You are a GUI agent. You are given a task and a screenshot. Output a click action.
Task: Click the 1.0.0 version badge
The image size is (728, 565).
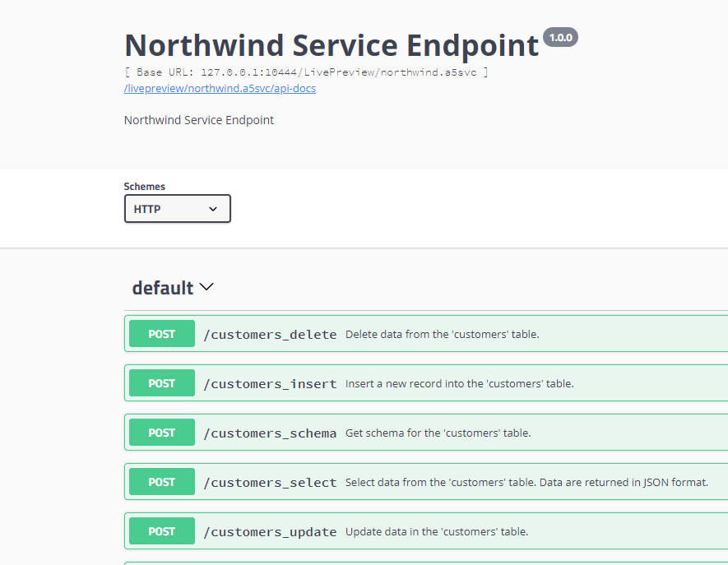coord(560,38)
